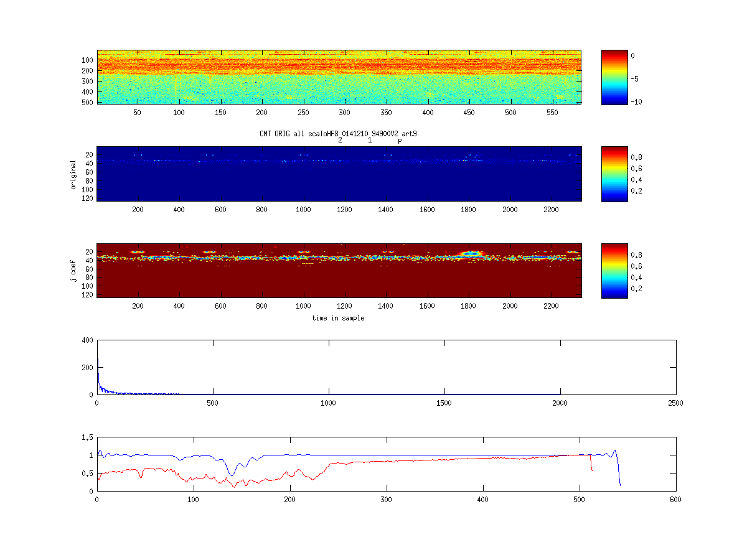Click the 'original' y-axis label
This screenshot has width=747, height=560.
[x=73, y=174]
